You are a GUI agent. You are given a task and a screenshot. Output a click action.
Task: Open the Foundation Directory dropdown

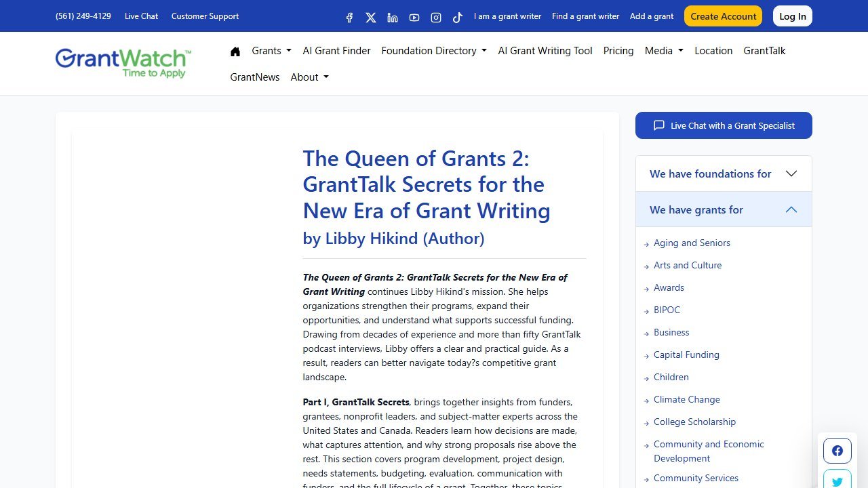click(434, 51)
